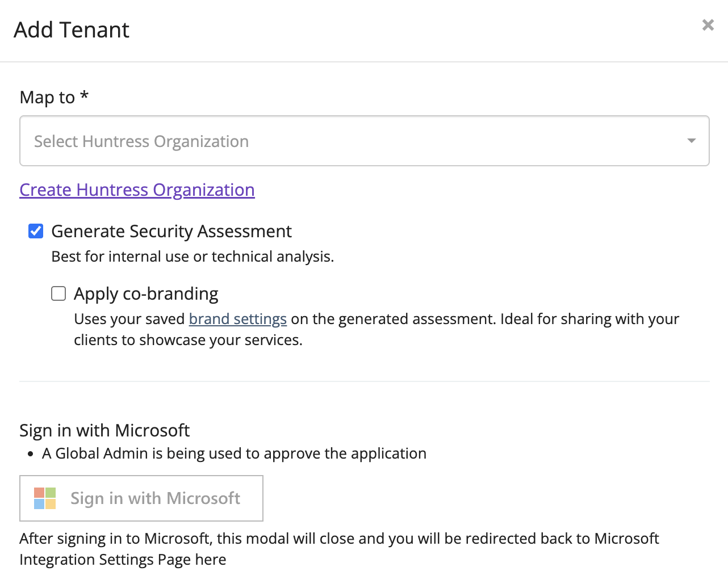Uncheck Generate Security Assessment checkbox
This screenshot has height=588, width=728.
point(36,231)
